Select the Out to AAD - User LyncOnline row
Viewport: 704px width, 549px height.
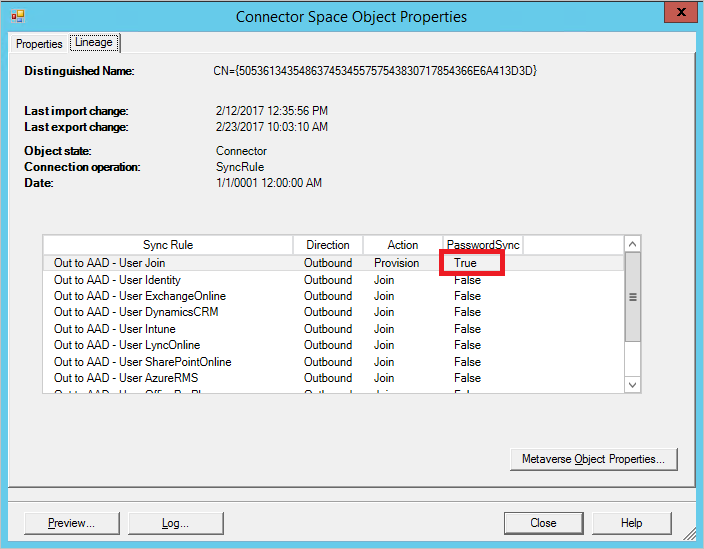333,345
